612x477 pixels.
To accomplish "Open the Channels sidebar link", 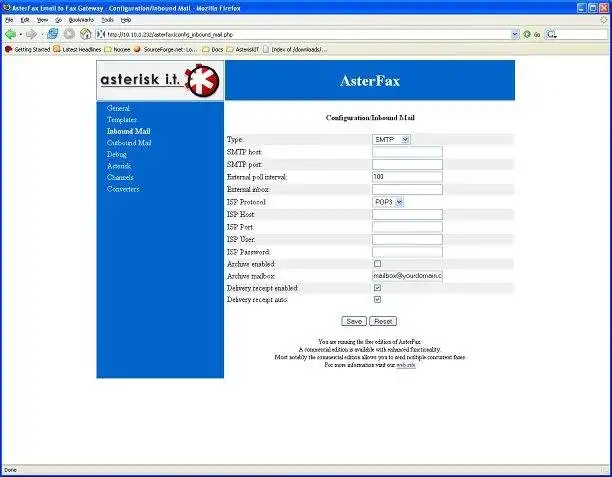I will [120, 178].
